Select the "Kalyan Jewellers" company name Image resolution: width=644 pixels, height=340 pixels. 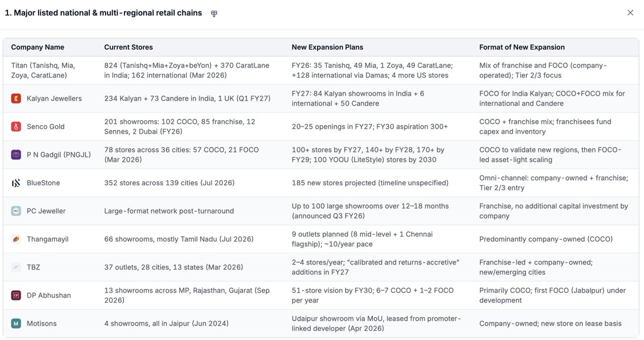pyautogui.click(x=54, y=99)
